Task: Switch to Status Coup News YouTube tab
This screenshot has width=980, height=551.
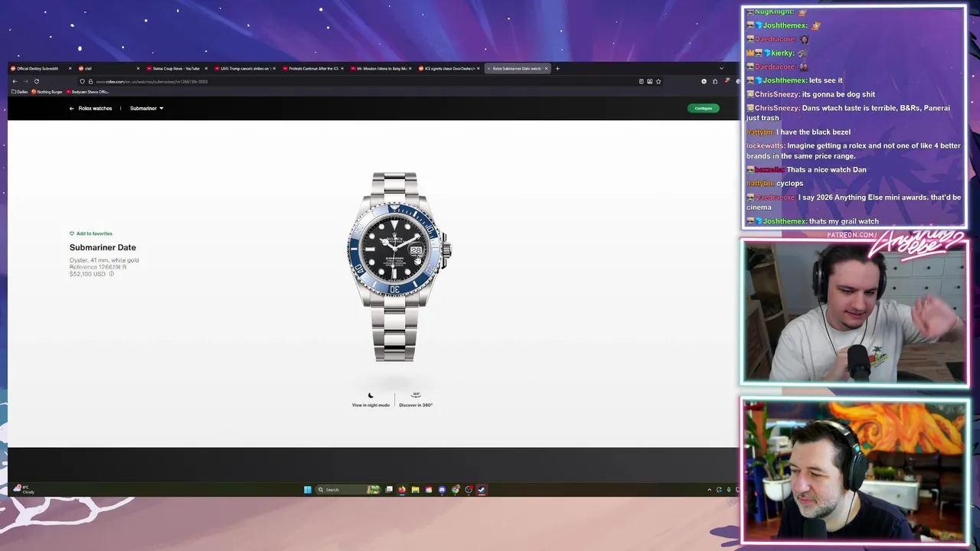Action: (x=175, y=68)
